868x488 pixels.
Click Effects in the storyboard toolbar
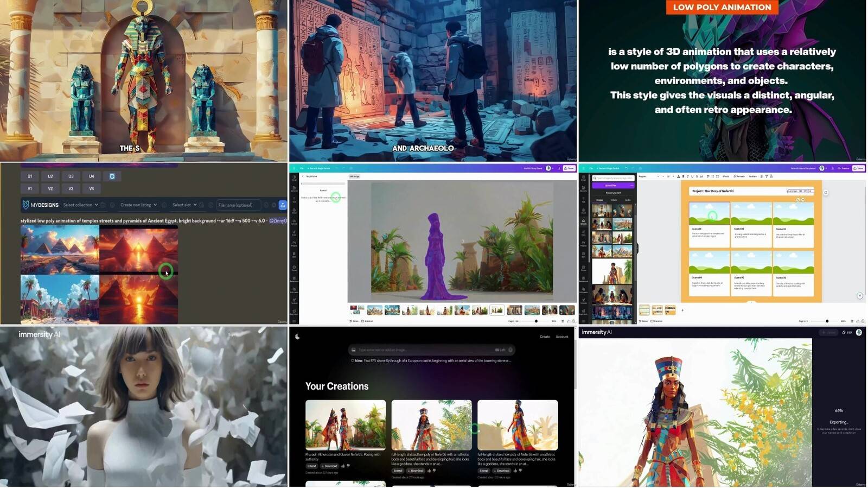(726, 176)
